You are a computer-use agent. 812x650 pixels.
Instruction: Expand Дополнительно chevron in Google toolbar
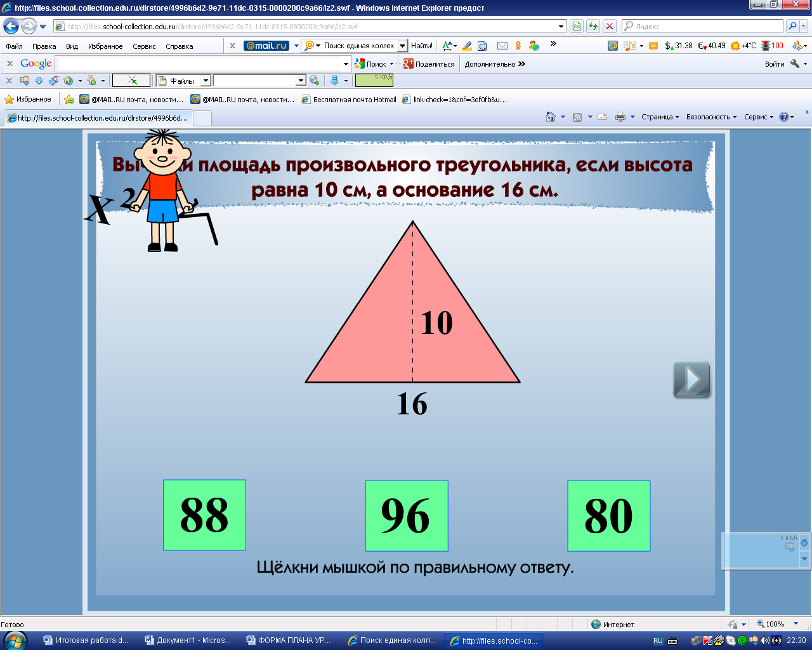(522, 63)
